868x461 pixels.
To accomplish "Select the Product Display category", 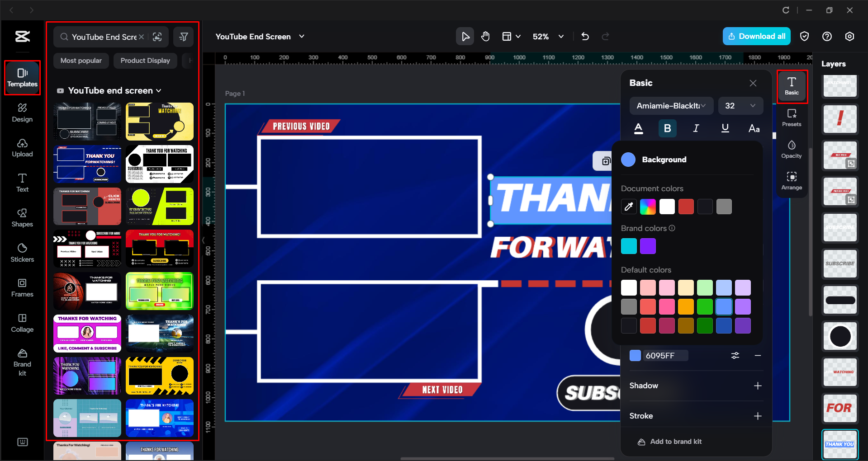I will click(x=145, y=60).
